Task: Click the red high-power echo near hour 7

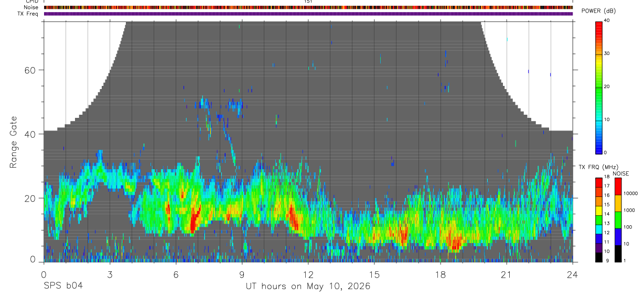Action: [x=195, y=220]
